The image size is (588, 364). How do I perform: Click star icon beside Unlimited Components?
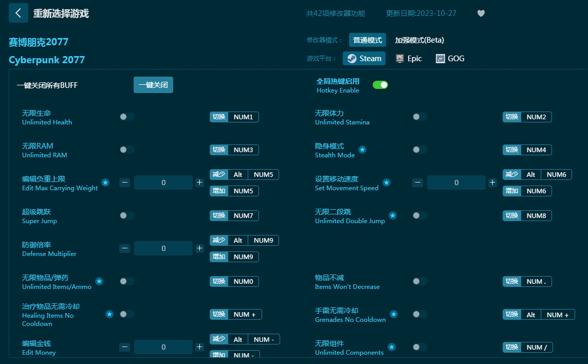tap(392, 347)
